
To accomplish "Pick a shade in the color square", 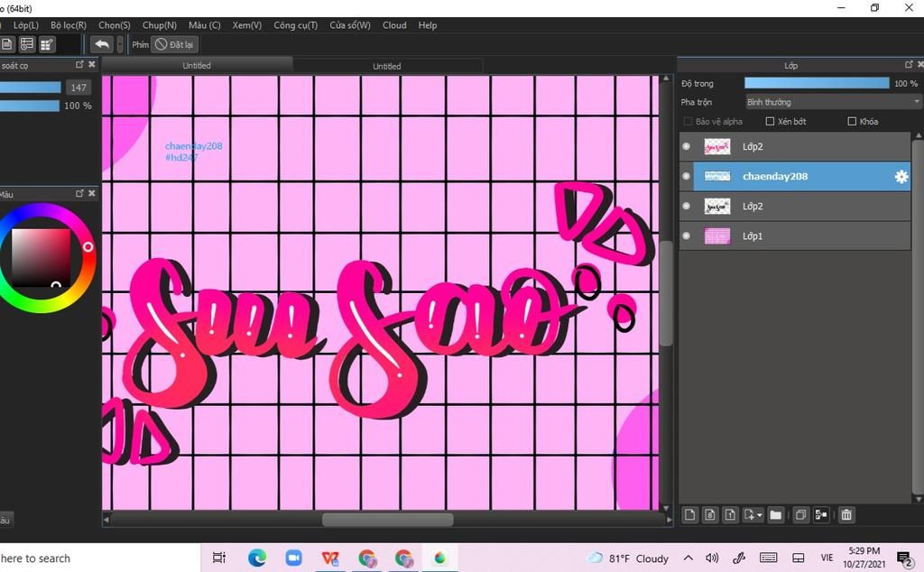I will (41, 258).
